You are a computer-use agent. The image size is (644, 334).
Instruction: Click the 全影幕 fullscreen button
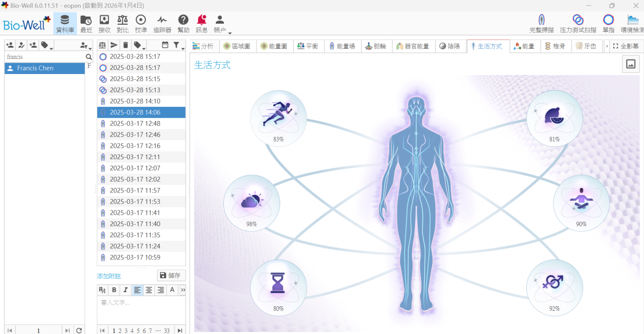[626, 46]
